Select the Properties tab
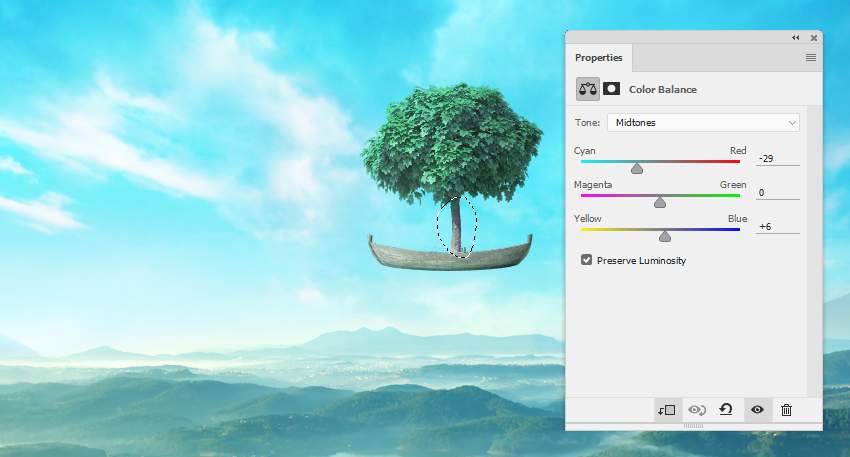The width and height of the screenshot is (850, 457). point(598,57)
